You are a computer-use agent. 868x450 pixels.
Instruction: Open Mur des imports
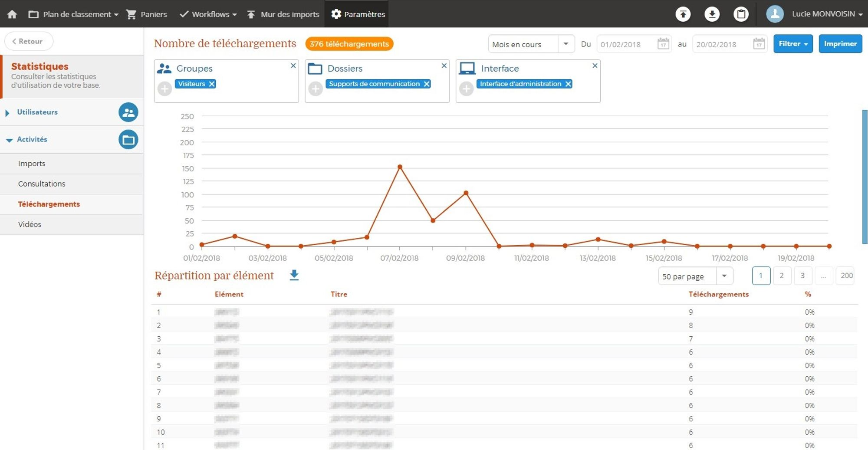283,14
